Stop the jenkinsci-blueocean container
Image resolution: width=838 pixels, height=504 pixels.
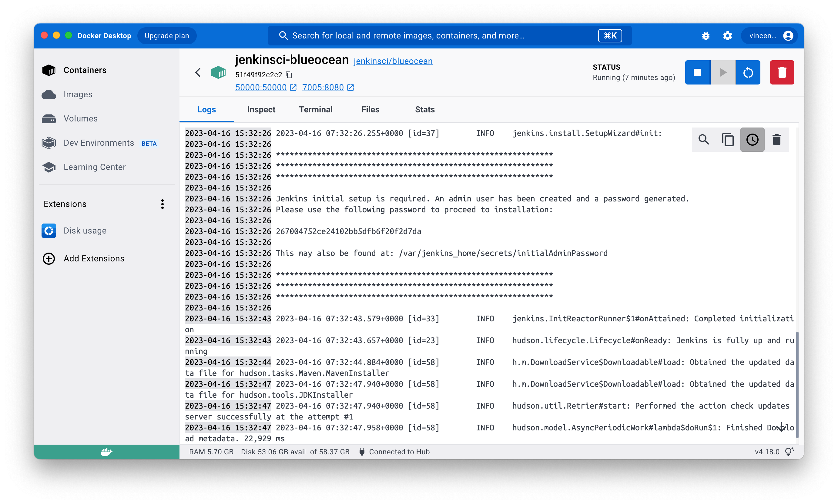697,72
